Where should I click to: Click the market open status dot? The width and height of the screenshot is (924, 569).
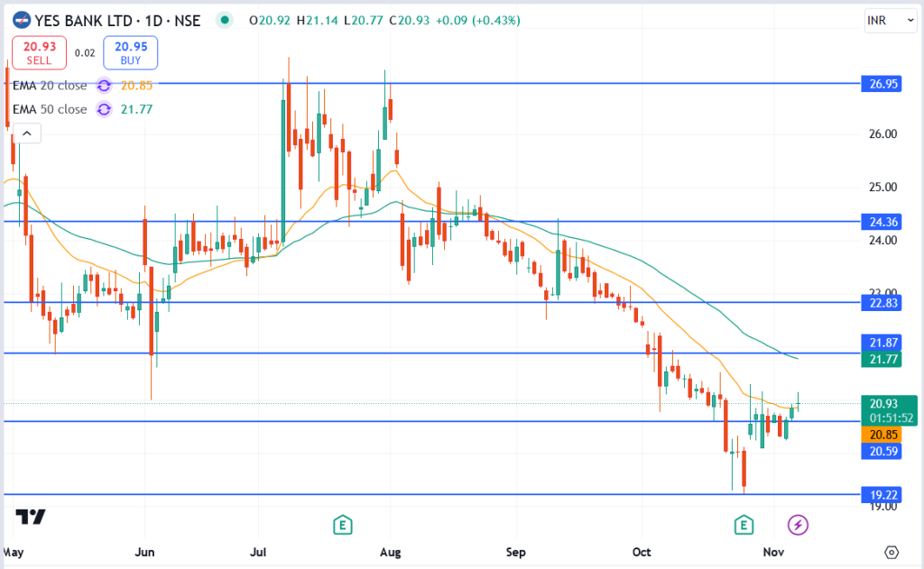coord(224,20)
